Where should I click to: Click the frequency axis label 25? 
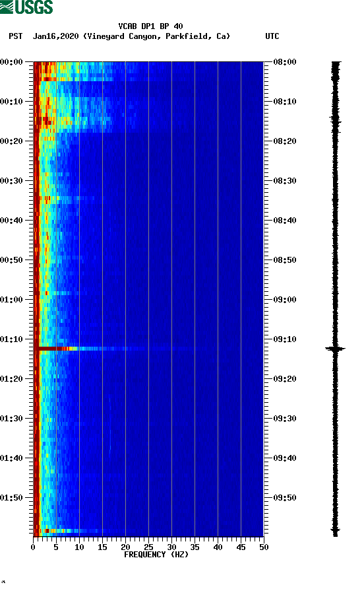tap(148, 547)
